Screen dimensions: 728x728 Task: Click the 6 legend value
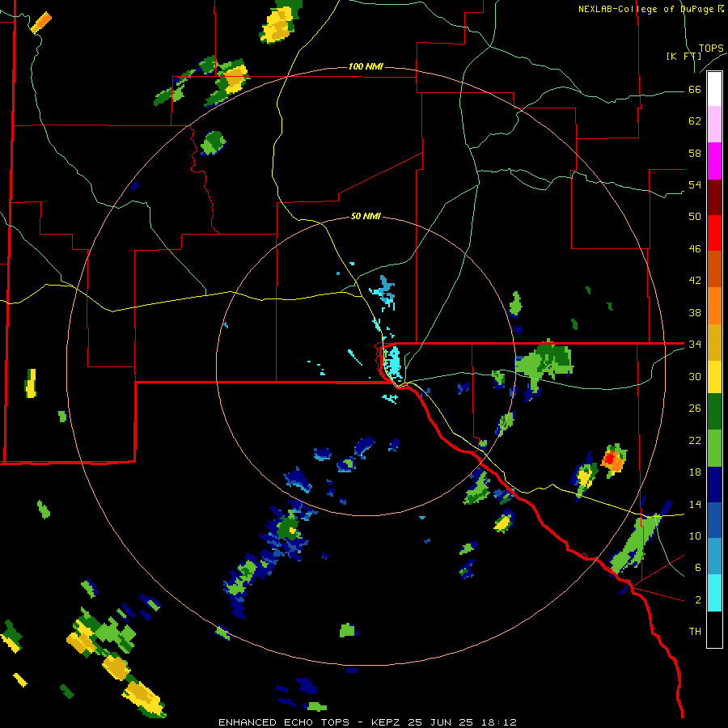(x=698, y=567)
